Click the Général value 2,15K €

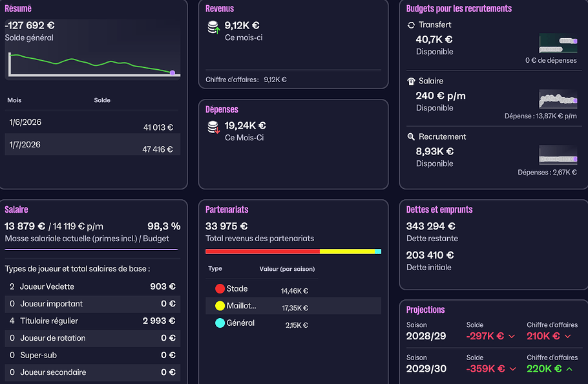(x=296, y=326)
